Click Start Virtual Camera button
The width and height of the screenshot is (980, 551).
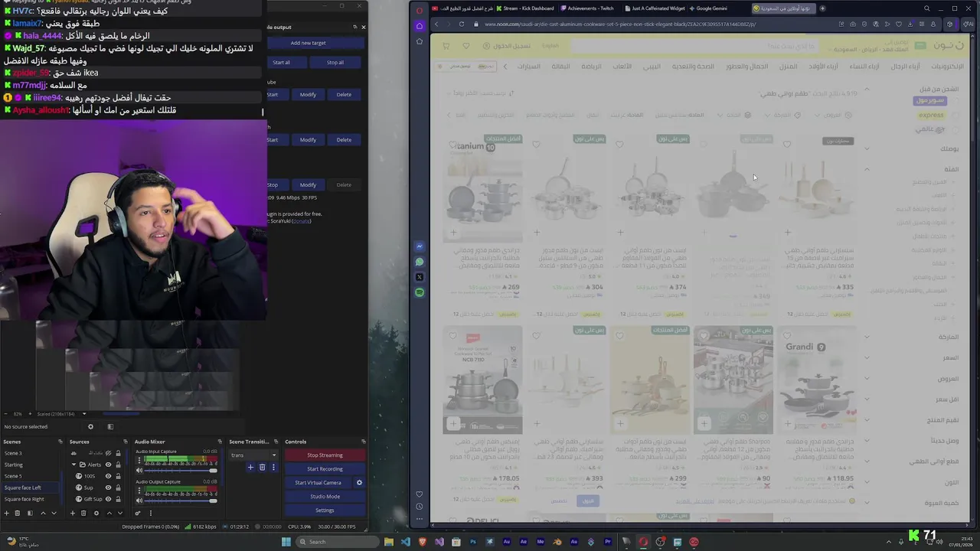point(318,483)
